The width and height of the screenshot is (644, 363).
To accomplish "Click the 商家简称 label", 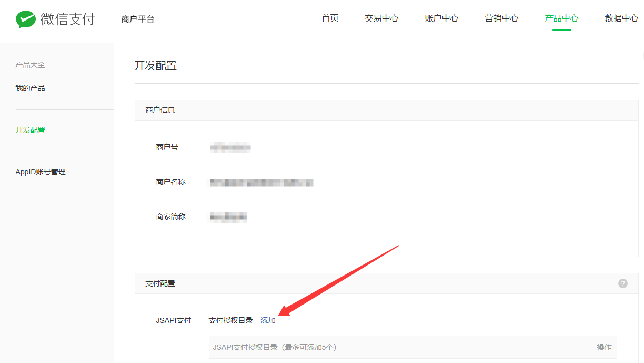I will click(171, 217).
